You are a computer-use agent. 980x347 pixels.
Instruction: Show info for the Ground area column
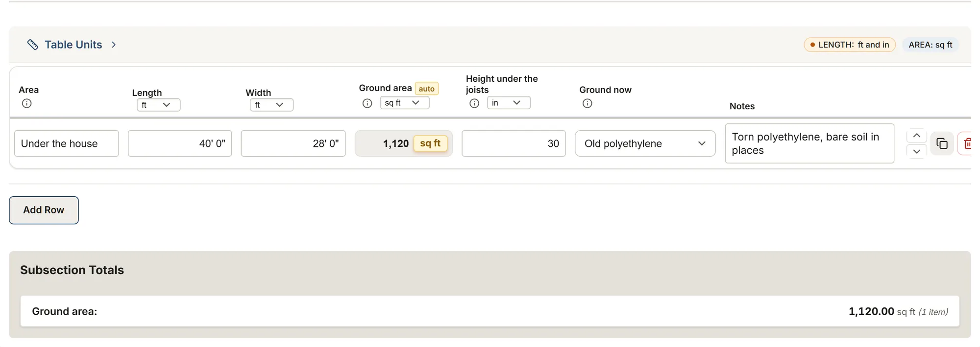[x=367, y=103]
